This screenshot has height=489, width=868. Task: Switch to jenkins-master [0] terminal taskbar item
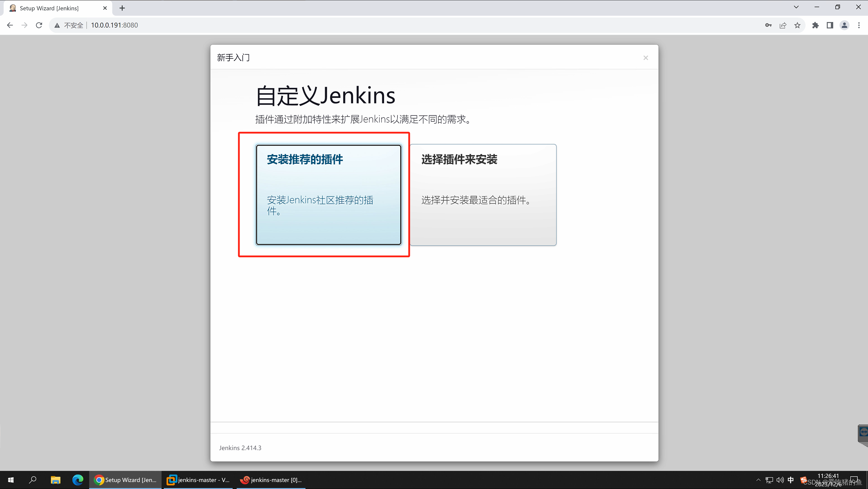(271, 480)
